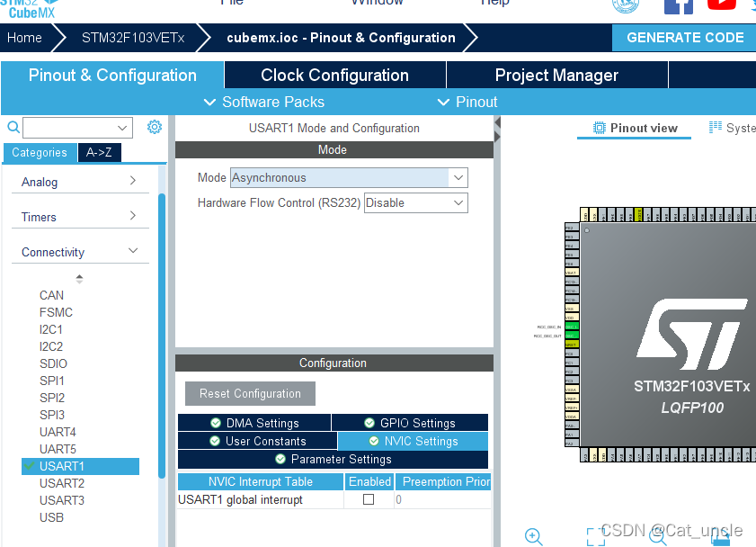
Task: Toggle USART1 global interrupt Enabled checkbox
Action: pos(369,499)
